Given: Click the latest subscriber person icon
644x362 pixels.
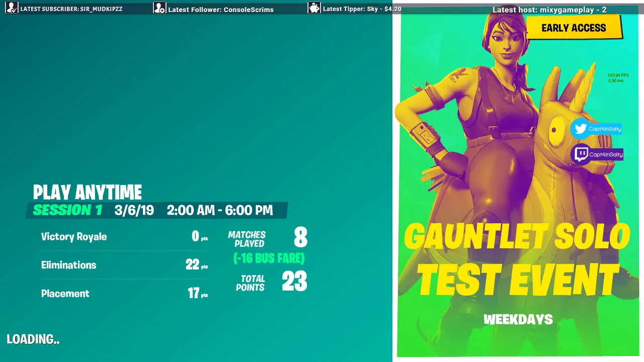Looking at the screenshot, I should point(12,8).
